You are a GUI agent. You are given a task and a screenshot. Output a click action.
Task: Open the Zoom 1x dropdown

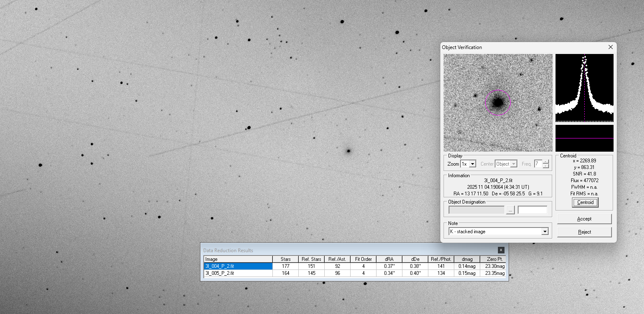pyautogui.click(x=472, y=164)
